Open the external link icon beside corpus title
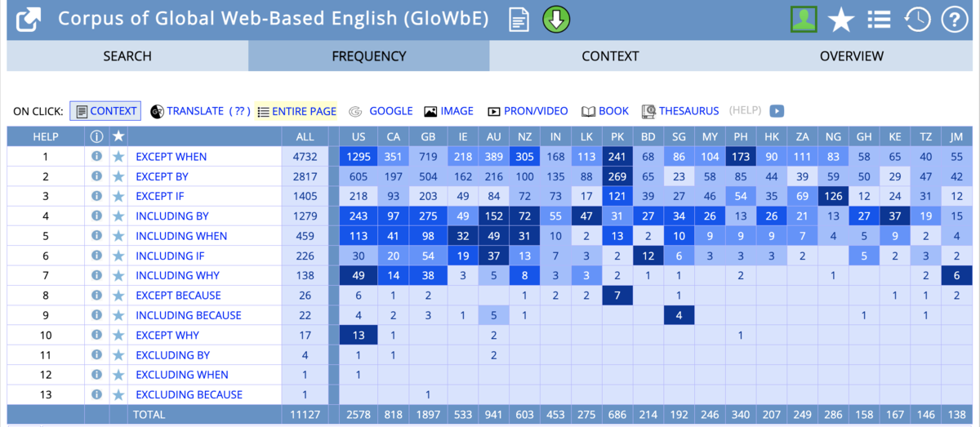This screenshot has width=980, height=427. pyautogui.click(x=29, y=19)
